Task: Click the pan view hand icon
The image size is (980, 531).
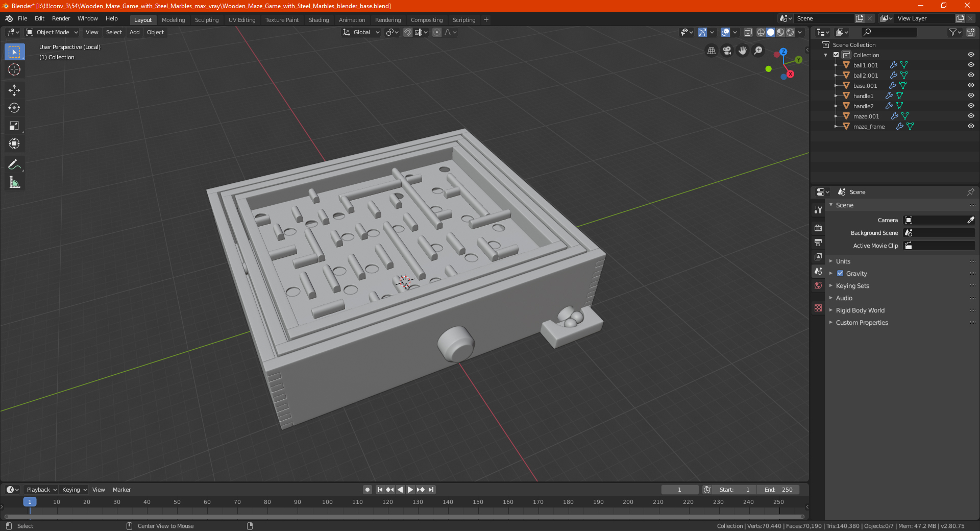Action: [x=743, y=51]
